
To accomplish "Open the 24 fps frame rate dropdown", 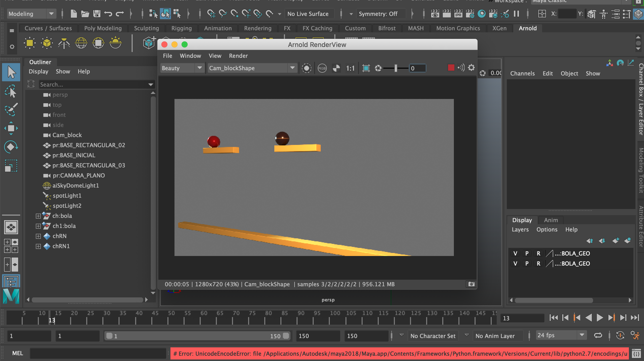I will coord(582,335).
